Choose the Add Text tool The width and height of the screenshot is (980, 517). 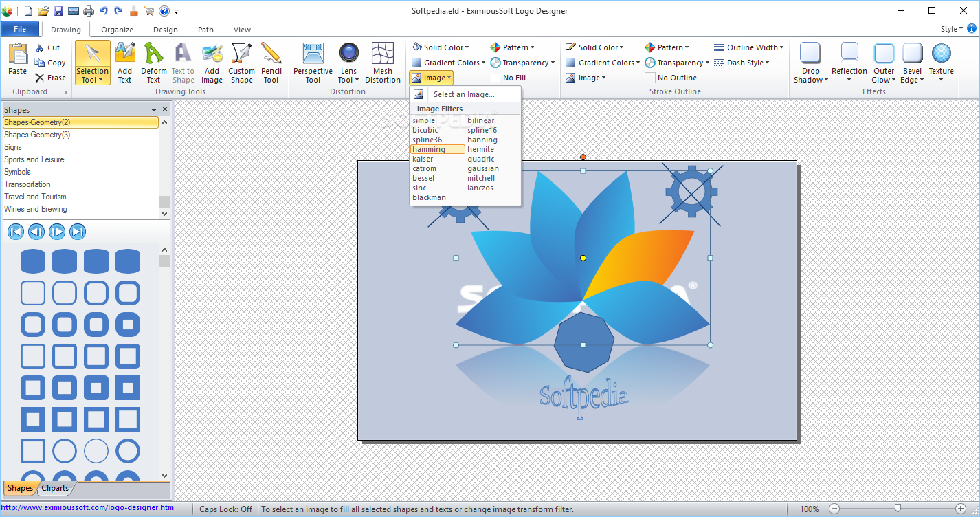coord(125,63)
